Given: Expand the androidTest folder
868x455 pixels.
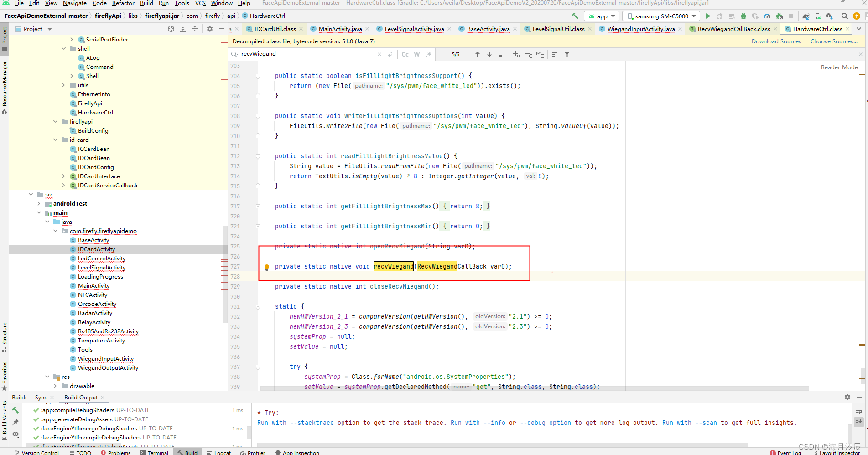Looking at the screenshot, I should [39, 203].
